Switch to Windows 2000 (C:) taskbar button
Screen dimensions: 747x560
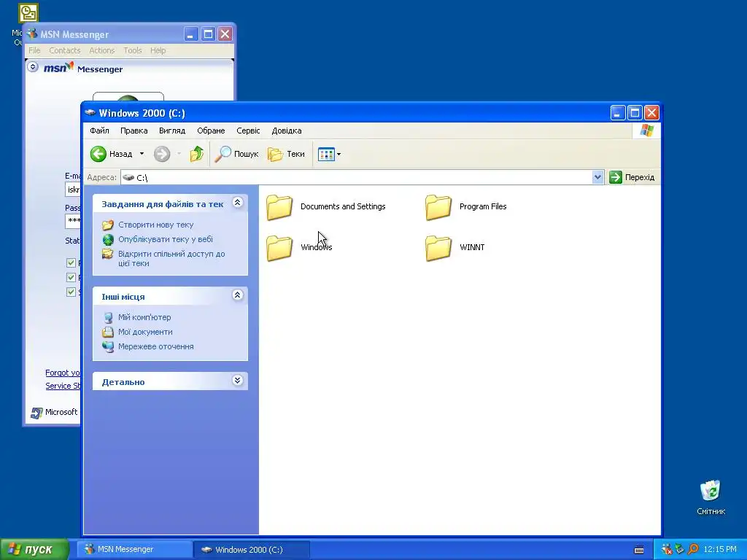pyautogui.click(x=252, y=550)
